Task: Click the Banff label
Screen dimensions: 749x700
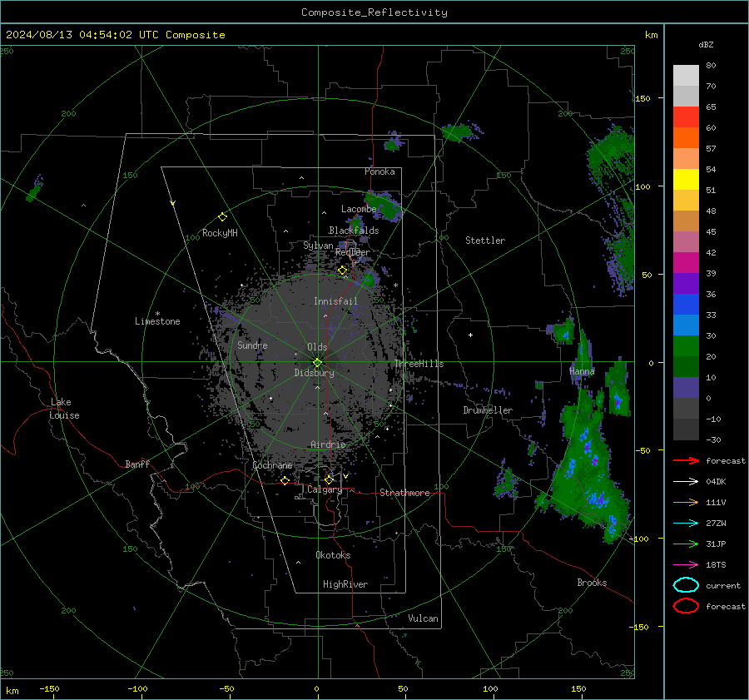Action: [137, 464]
